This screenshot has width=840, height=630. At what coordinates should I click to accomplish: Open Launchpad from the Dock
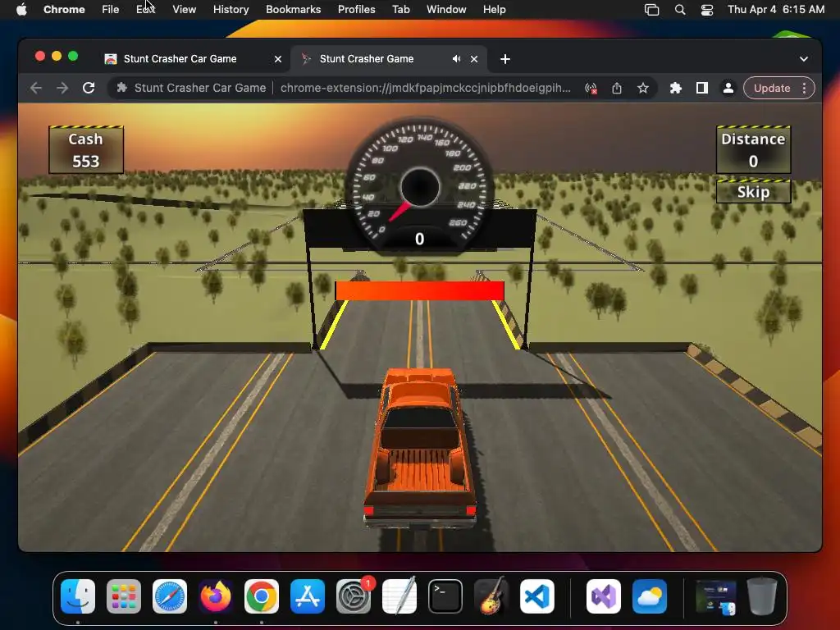coord(124,596)
